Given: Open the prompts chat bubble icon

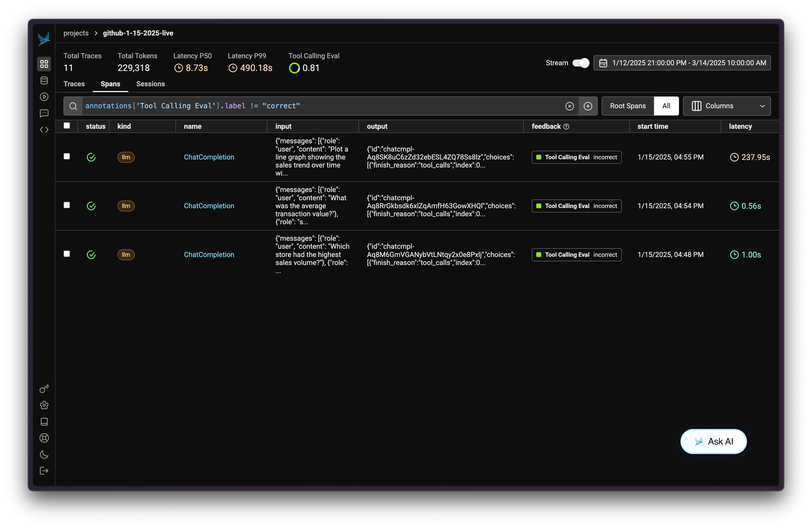Looking at the screenshot, I should tap(44, 113).
